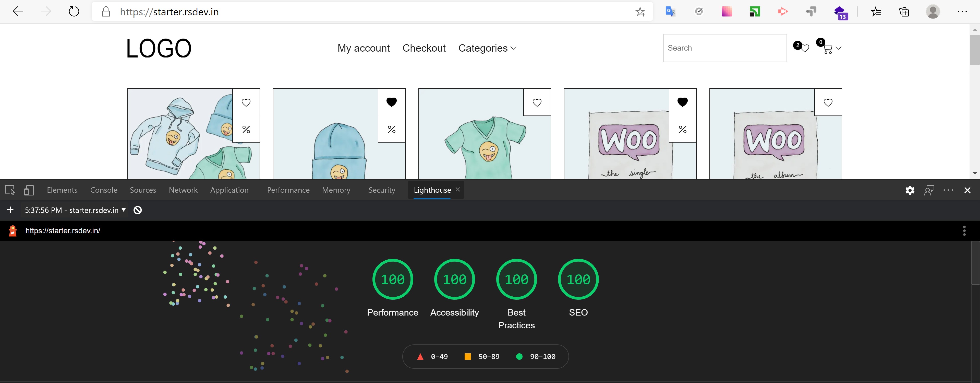Click the inspect element picker icon
The height and width of the screenshot is (383, 980).
pyautogui.click(x=10, y=190)
